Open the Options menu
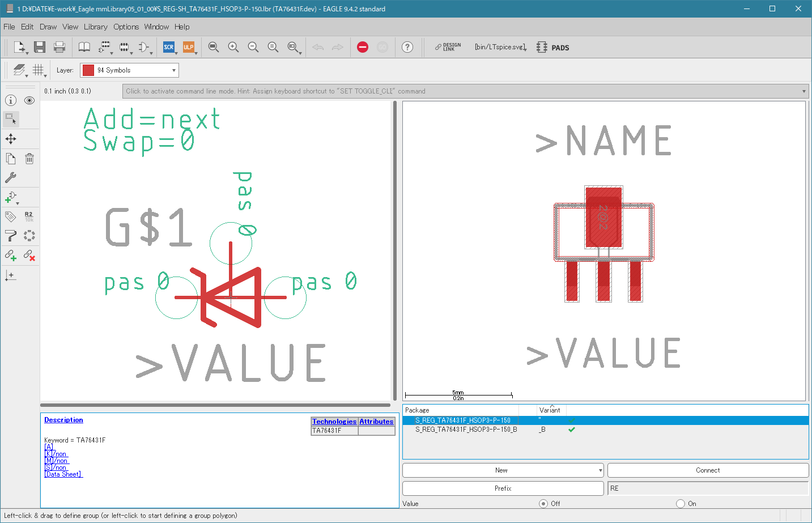Screen dimensions: 812x523 click(x=126, y=27)
